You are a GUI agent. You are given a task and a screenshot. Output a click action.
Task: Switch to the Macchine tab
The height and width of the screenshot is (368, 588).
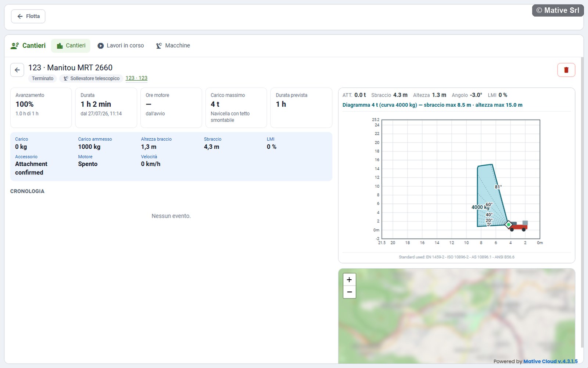(173, 46)
